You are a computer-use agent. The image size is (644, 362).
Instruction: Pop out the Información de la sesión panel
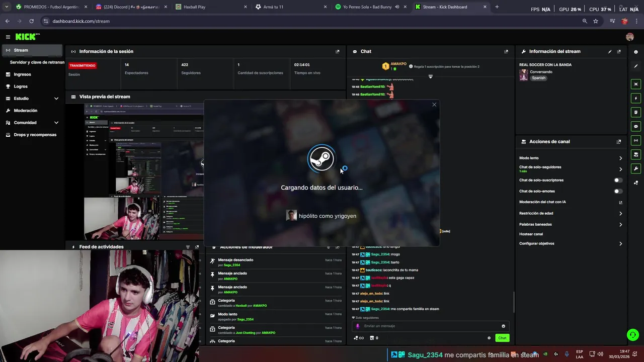[338, 51]
